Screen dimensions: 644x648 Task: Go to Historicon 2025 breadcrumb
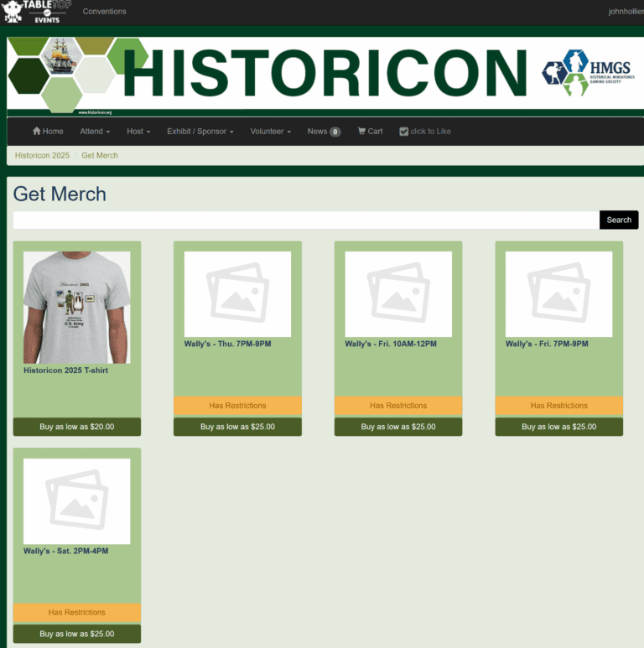tap(42, 156)
